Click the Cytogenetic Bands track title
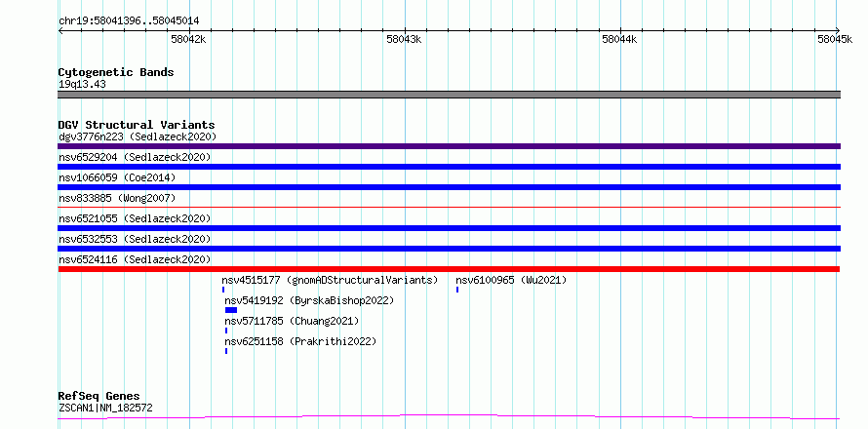Screen dimensions: 868x429 [116, 72]
